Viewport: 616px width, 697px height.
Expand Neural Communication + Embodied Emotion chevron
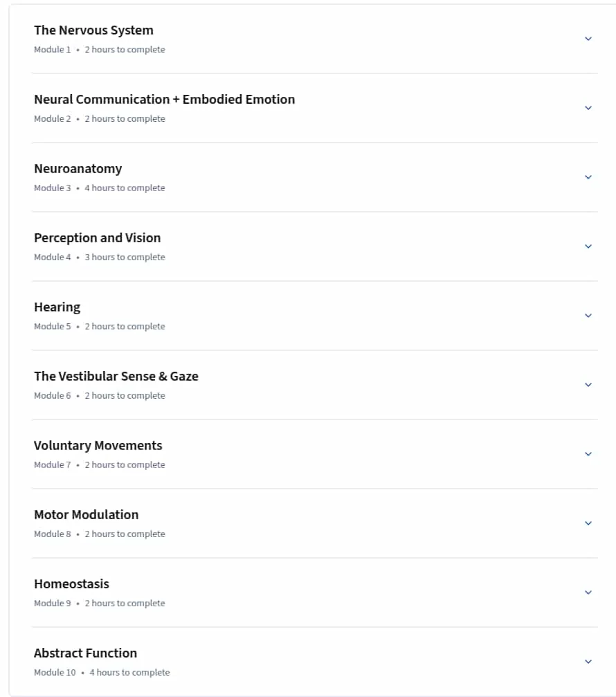(x=588, y=108)
